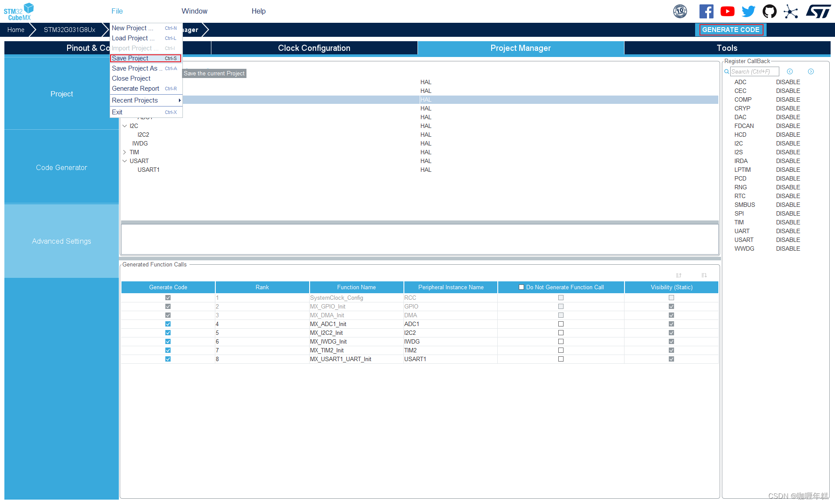
Task: Click the sort descending function calls icon
Action: [x=704, y=275]
